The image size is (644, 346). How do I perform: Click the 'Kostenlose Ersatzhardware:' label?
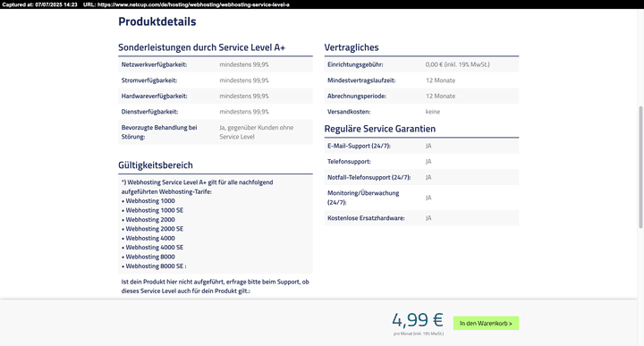[366, 218]
